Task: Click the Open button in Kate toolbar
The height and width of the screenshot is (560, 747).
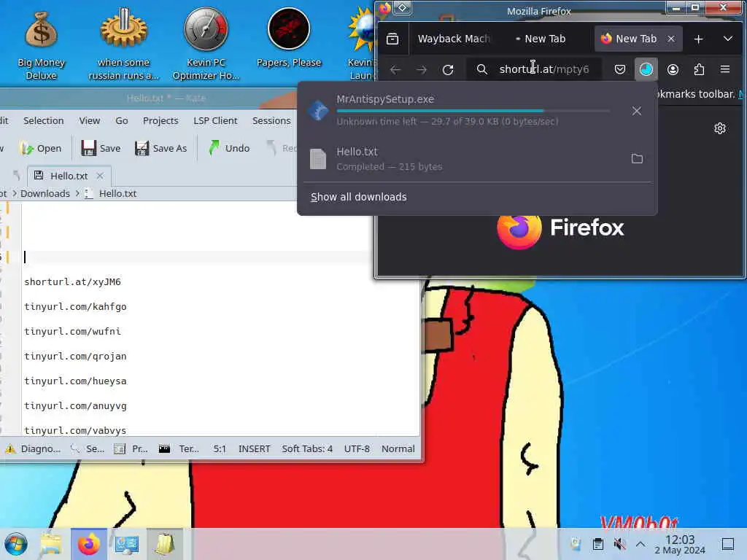Action: tap(41, 149)
